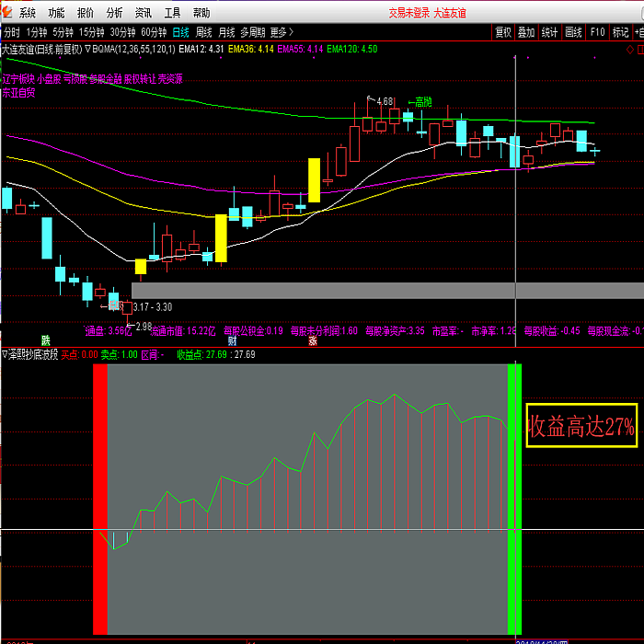Click the 涨 marker icon on timeline

tap(313, 340)
